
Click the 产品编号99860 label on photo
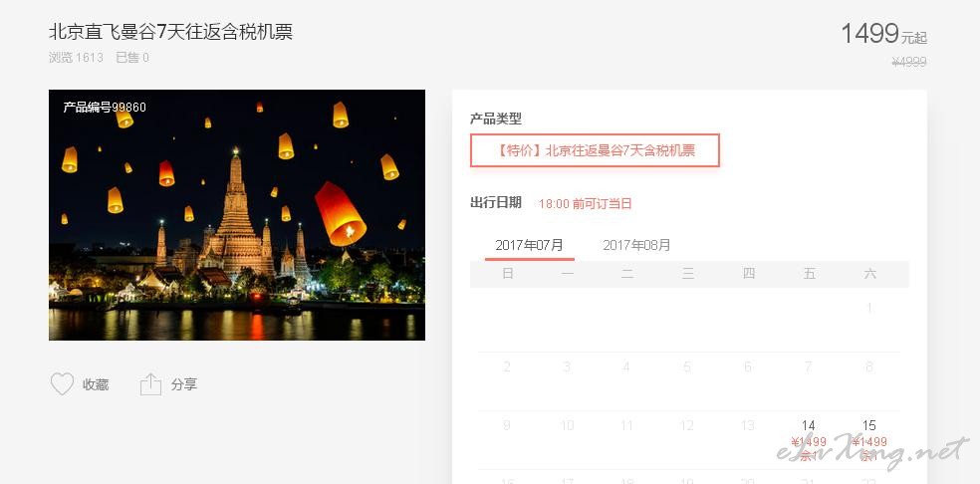click(x=105, y=108)
